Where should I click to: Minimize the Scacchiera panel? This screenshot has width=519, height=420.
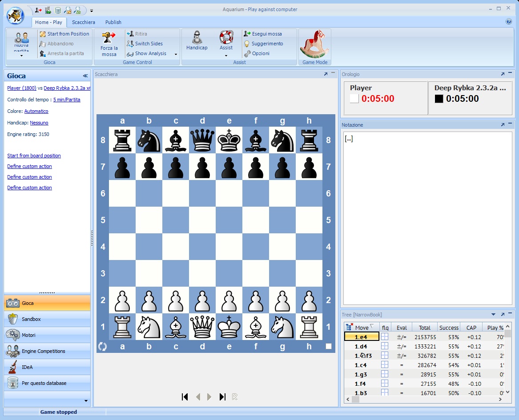pos(333,73)
